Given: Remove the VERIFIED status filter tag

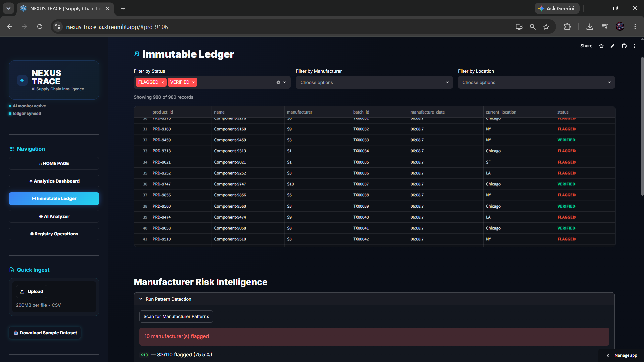Looking at the screenshot, I should pos(193,82).
